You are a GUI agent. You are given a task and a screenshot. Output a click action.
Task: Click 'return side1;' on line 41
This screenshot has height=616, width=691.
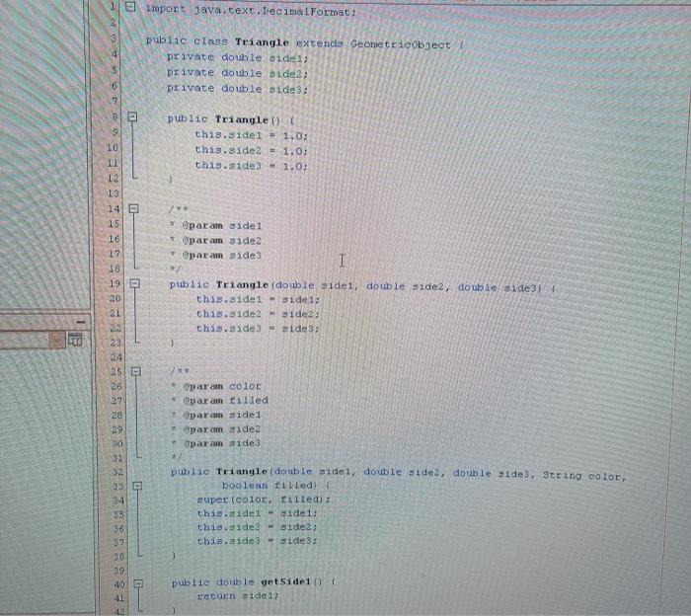[238, 596]
